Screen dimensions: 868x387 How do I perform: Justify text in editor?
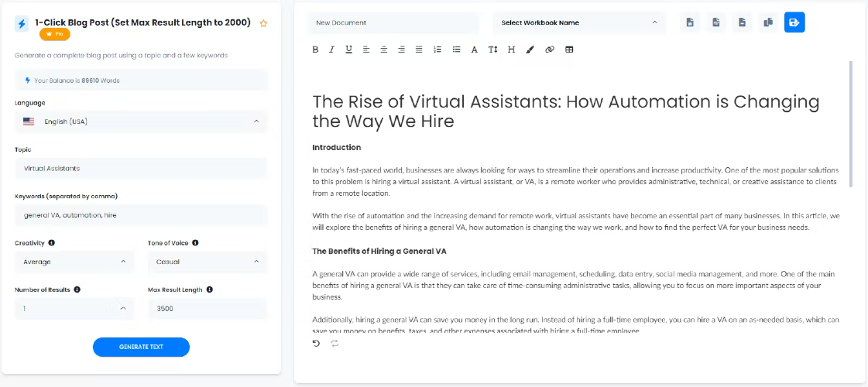(x=419, y=50)
